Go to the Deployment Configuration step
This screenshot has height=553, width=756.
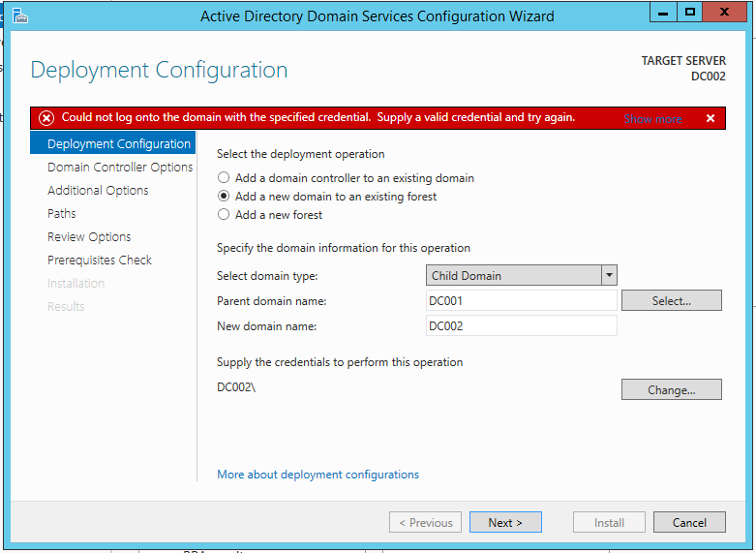pyautogui.click(x=113, y=143)
